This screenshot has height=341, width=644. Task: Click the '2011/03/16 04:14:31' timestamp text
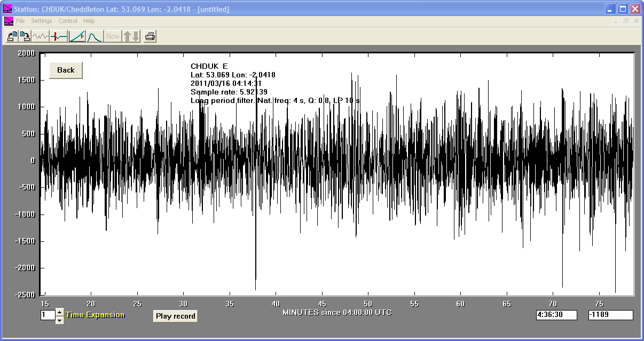[226, 83]
